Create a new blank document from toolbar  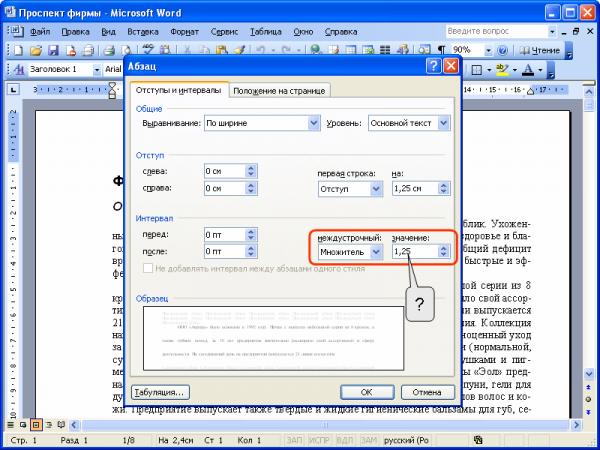click(x=17, y=50)
